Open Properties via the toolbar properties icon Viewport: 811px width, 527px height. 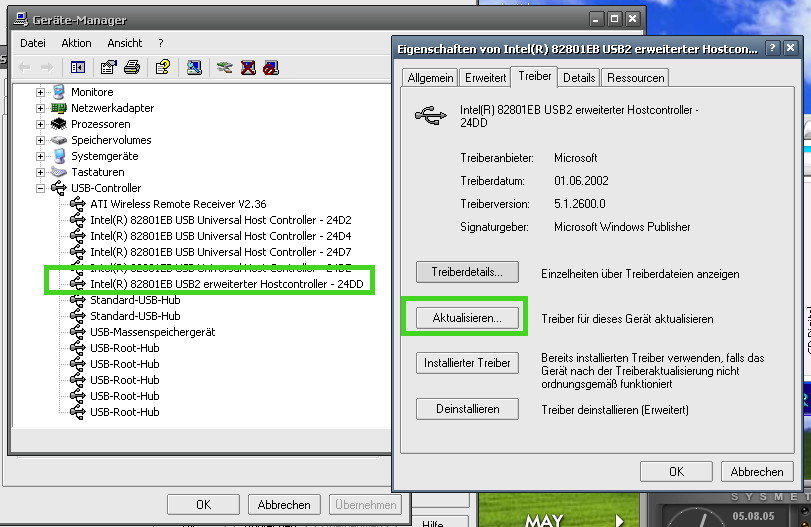click(109, 67)
